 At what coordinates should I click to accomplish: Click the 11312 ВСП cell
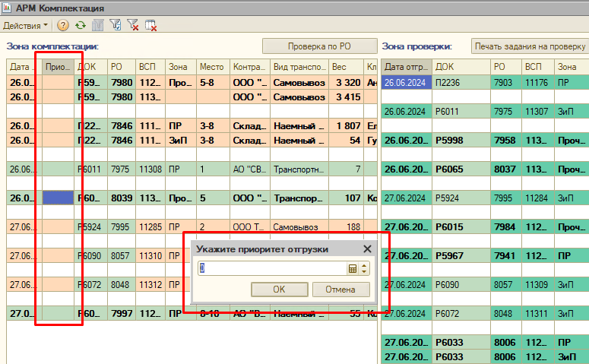150,285
